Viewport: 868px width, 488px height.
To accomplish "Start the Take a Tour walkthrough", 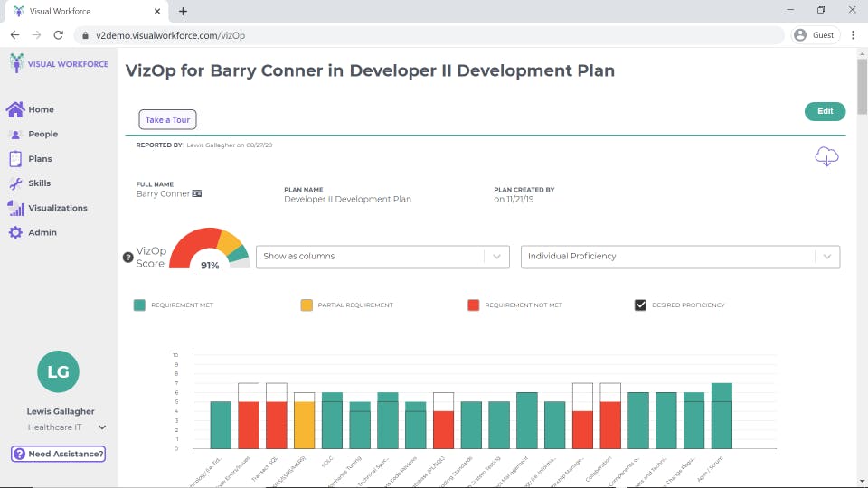I will pyautogui.click(x=167, y=120).
